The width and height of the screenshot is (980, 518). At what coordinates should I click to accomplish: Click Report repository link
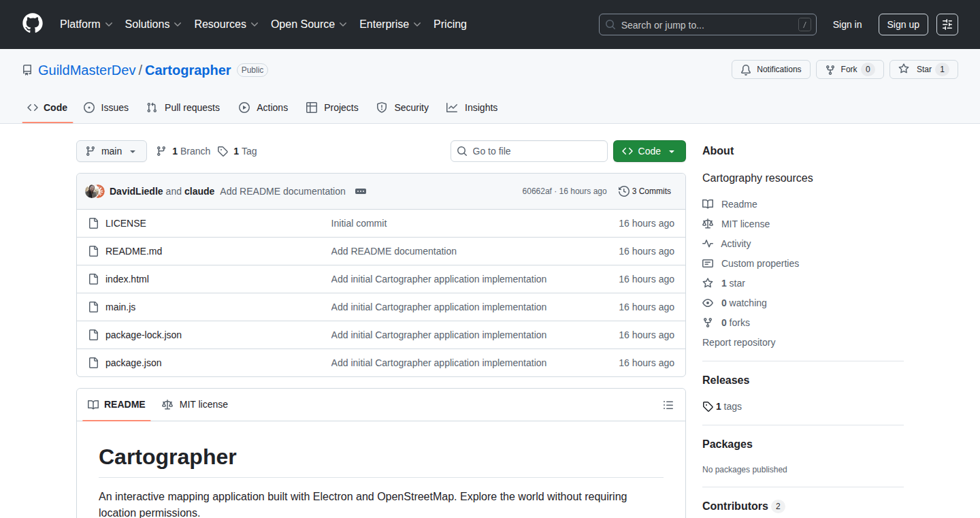tap(738, 342)
